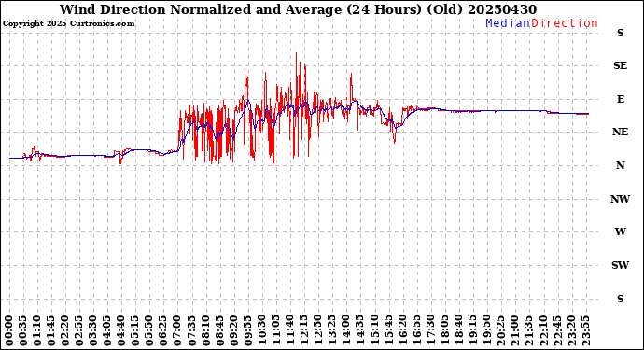This screenshot has height=350, width=644.
Task: Click the 06:25 time label
Action: (x=163, y=330)
